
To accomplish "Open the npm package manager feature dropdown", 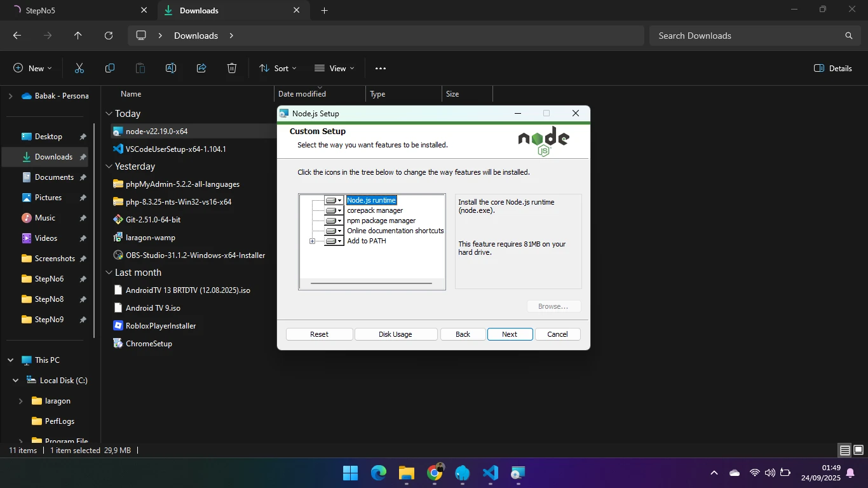I will 334,221.
